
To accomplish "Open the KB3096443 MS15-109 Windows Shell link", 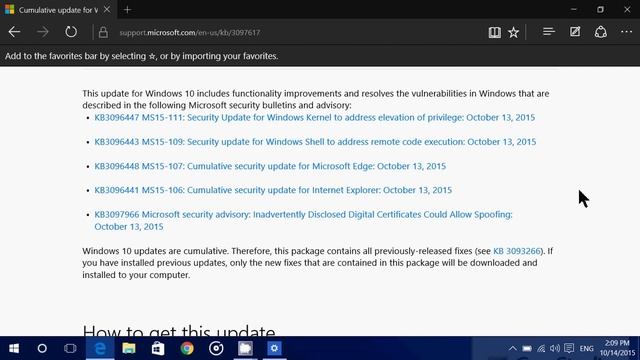I will 315,142.
